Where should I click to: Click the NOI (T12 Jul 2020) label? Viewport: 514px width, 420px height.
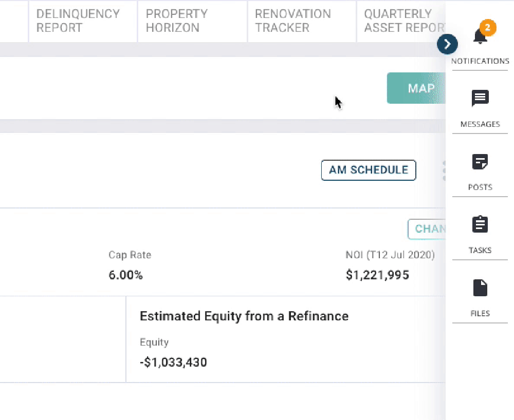click(x=390, y=255)
